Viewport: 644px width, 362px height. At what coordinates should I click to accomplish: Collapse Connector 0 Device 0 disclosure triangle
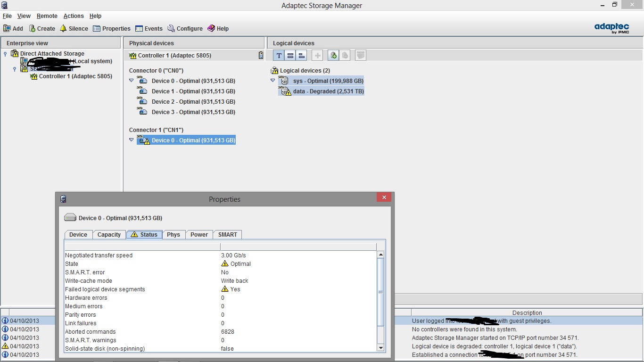132,81
